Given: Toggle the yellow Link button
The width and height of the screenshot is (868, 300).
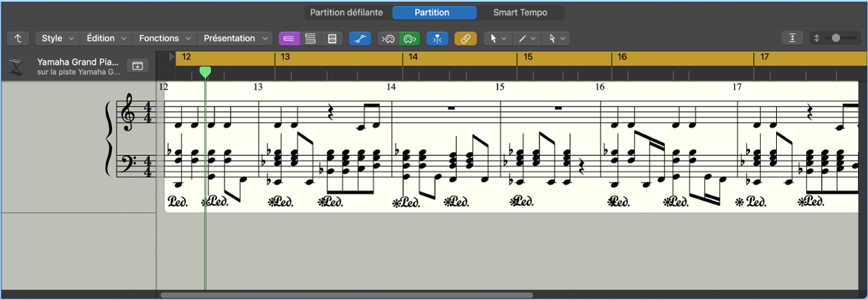Looking at the screenshot, I should pyautogui.click(x=466, y=39).
